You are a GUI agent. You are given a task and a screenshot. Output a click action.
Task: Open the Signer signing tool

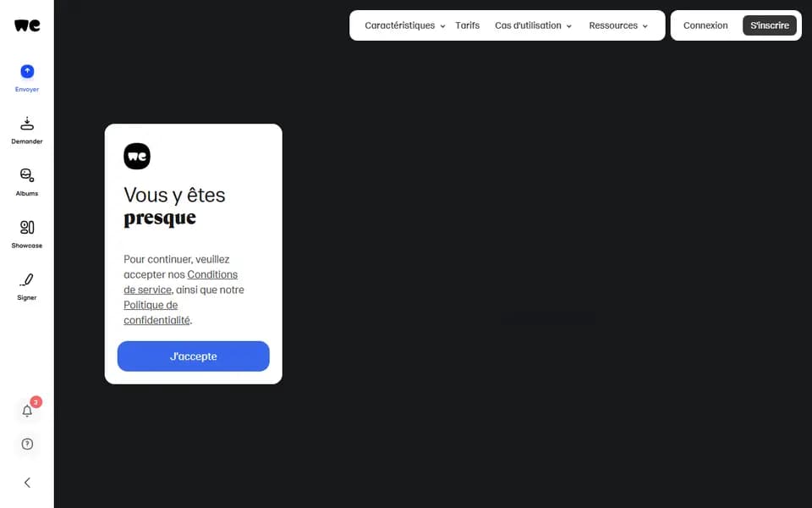[27, 287]
